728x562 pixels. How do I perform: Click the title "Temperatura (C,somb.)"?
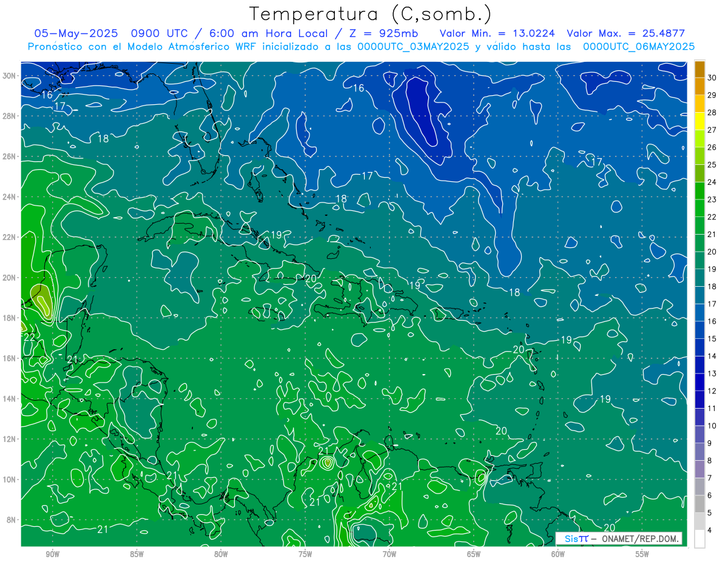pos(371,15)
